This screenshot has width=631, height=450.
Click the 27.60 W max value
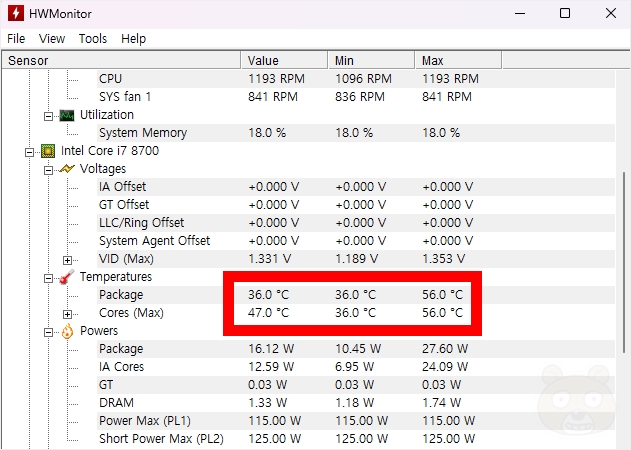445,349
